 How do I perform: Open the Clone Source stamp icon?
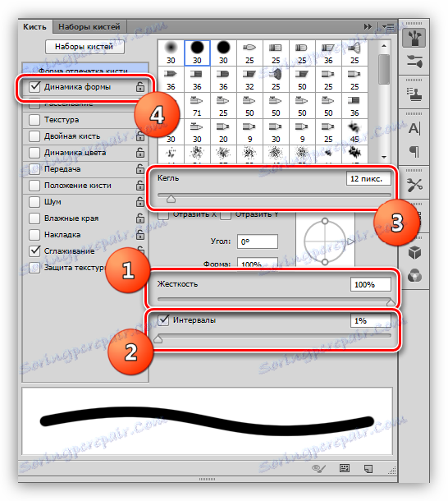coord(414,94)
